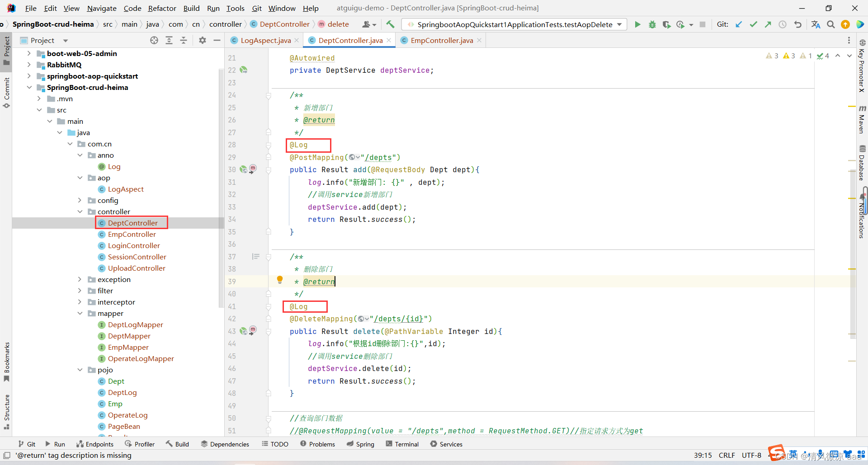Screen dimensions: 868x465
Task: Open Project view type dropdown
Action: coord(66,41)
